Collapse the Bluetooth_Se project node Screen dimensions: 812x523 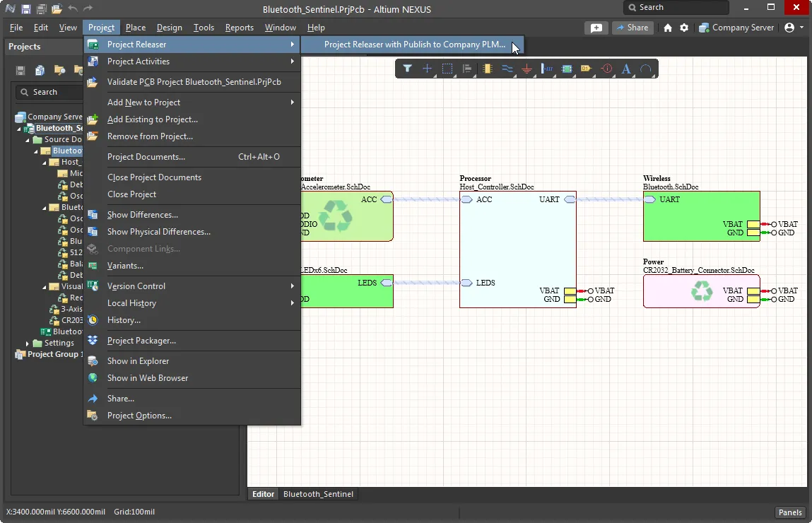19,129
